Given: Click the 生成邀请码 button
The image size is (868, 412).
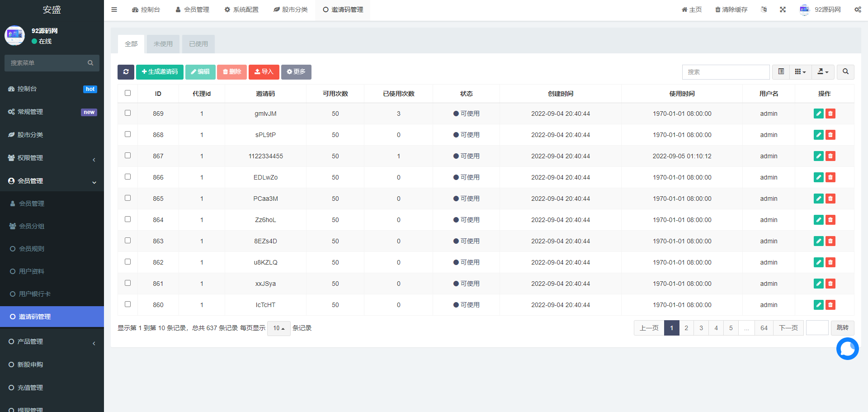Looking at the screenshot, I should point(160,72).
